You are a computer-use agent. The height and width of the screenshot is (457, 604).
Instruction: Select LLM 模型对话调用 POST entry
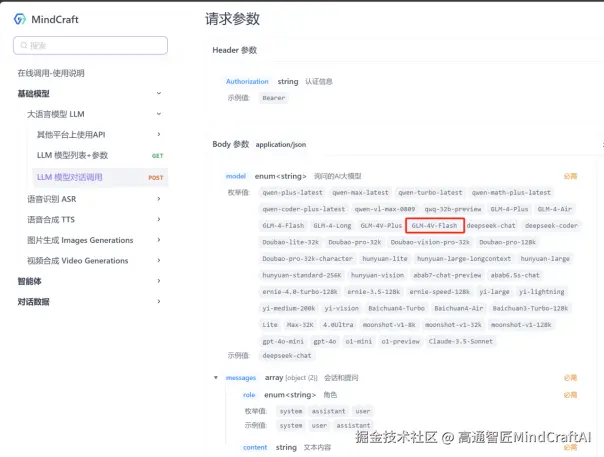click(x=100, y=177)
